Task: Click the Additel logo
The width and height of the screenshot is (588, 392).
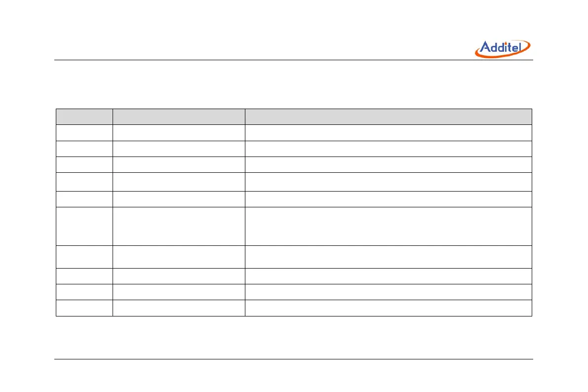Action: point(503,48)
